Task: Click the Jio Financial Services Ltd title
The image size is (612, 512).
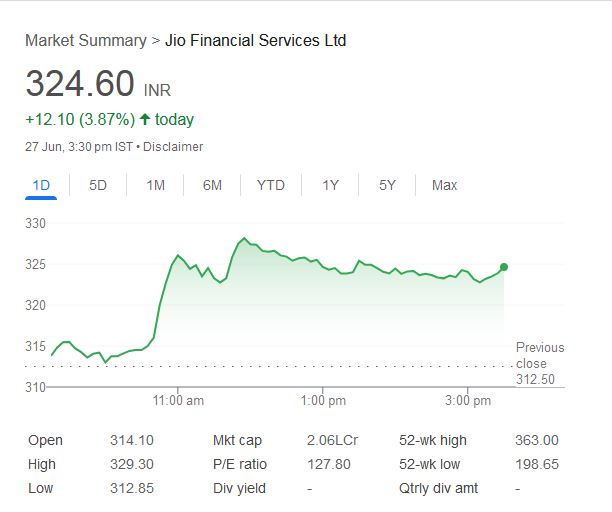Action: (256, 41)
